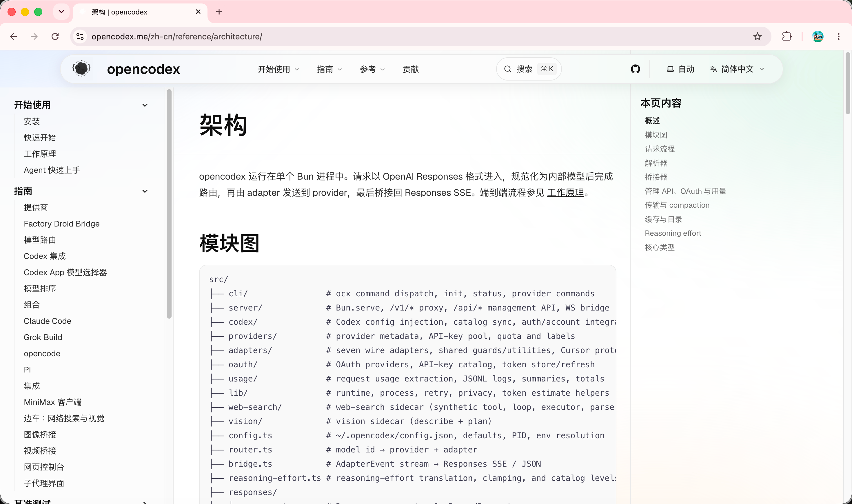Open the 自动 theme selector
The width and height of the screenshot is (852, 504).
tap(680, 69)
